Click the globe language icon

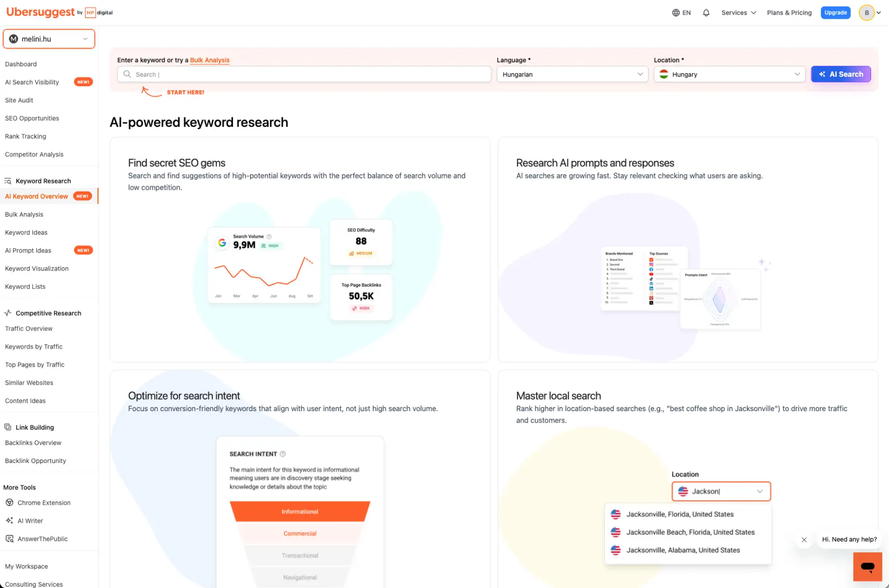(676, 13)
